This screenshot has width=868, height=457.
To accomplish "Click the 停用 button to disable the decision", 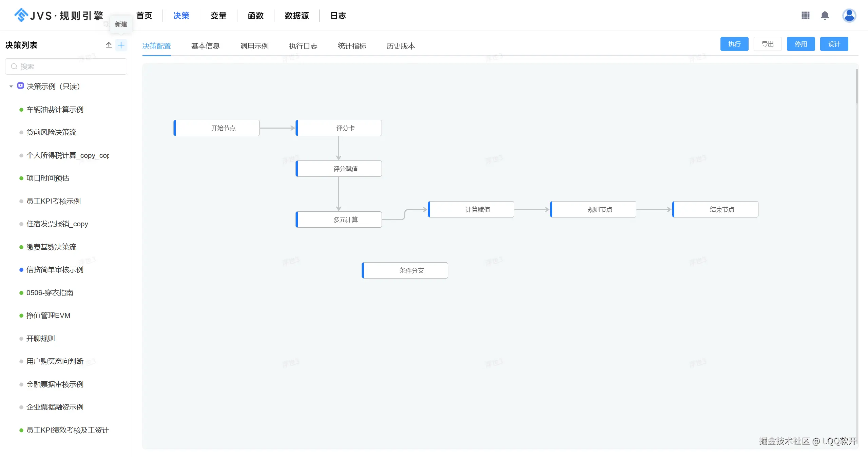I will click(x=801, y=44).
